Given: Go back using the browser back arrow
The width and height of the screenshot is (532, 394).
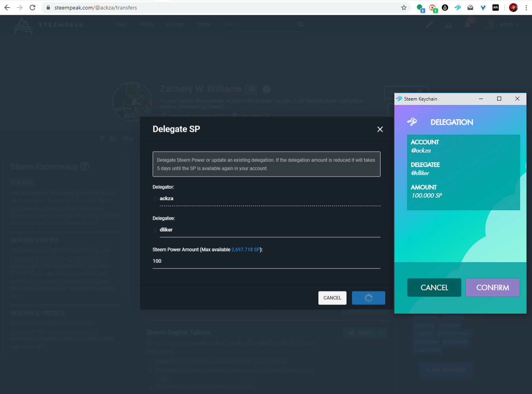Looking at the screenshot, I should [7, 8].
